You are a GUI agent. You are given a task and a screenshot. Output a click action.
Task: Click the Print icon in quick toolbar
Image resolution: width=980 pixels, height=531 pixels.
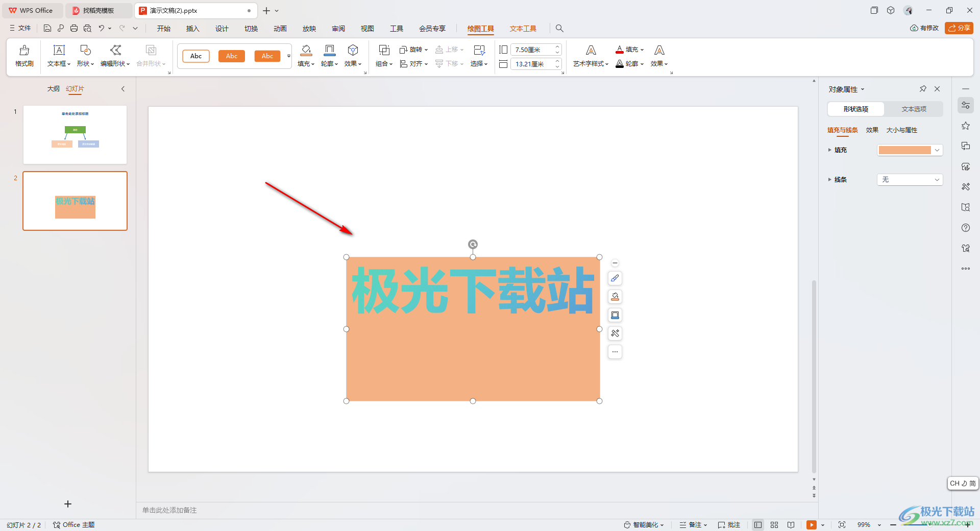[74, 29]
